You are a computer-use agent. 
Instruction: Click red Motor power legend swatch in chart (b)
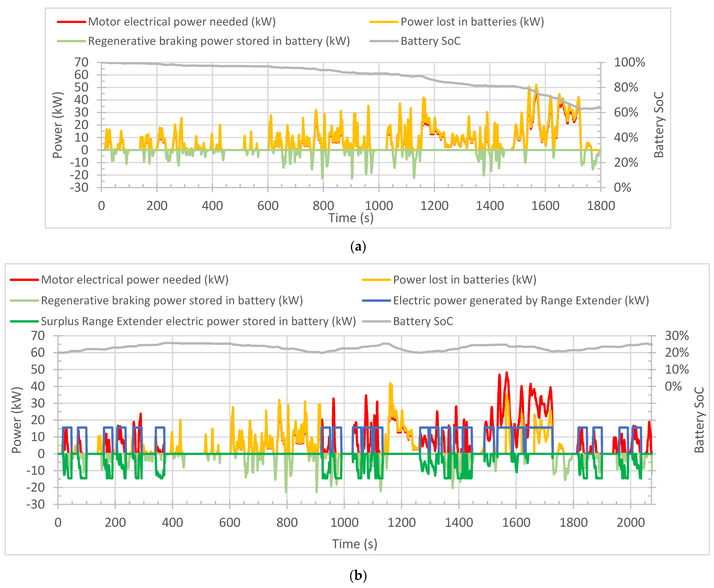24,280
